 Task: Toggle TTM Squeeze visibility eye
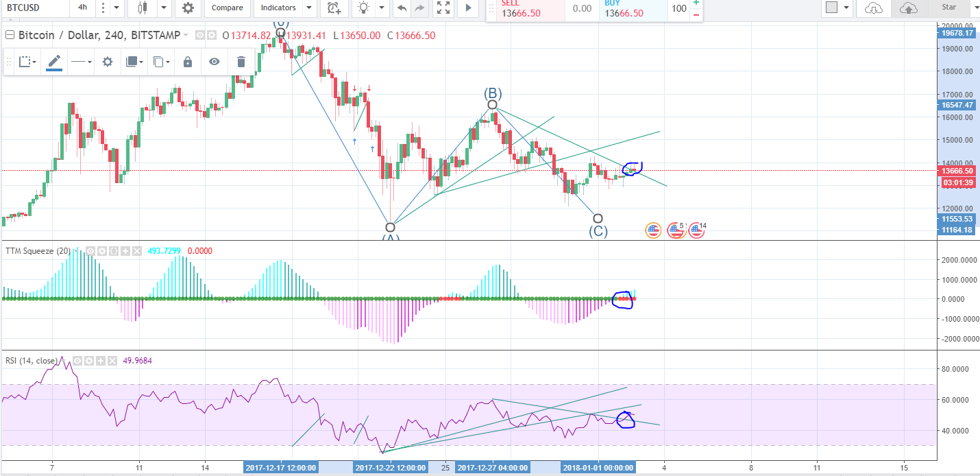[x=90, y=251]
